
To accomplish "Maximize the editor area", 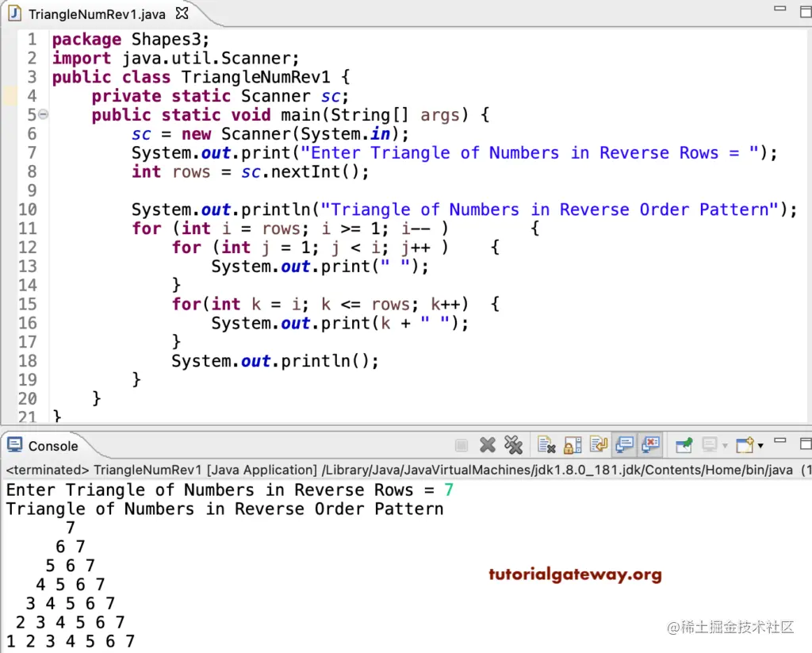I will coord(806,11).
